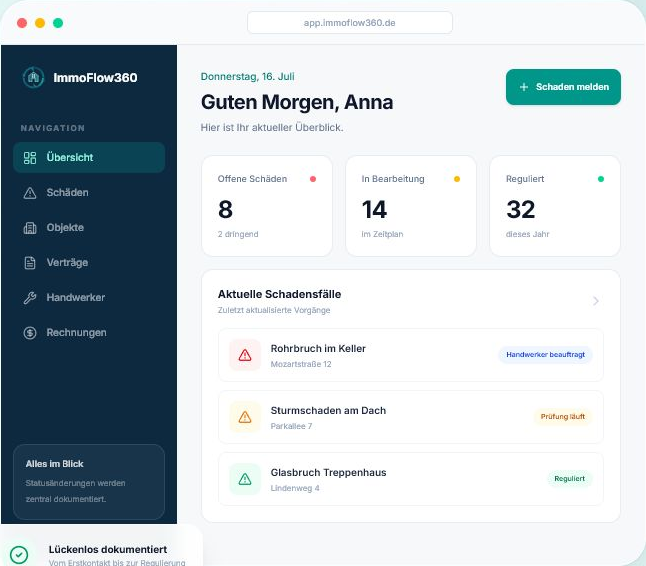Click the yellow window minimize dot

(x=40, y=23)
